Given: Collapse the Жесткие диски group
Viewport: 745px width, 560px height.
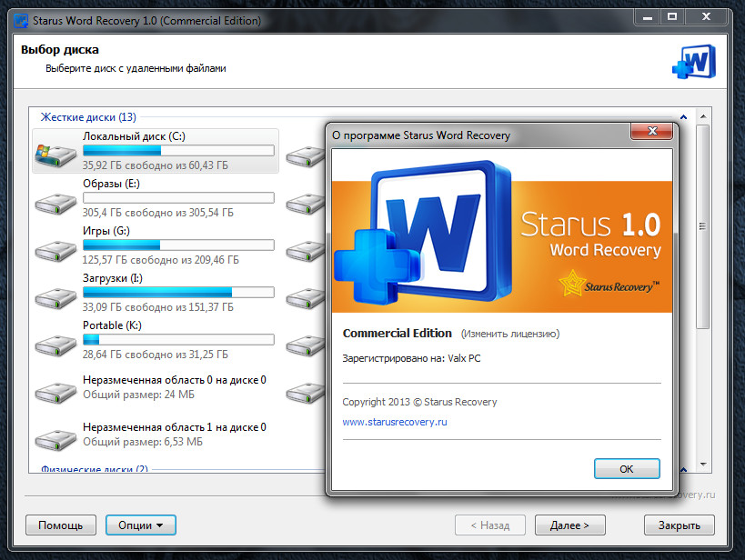Looking at the screenshot, I should point(683,117).
